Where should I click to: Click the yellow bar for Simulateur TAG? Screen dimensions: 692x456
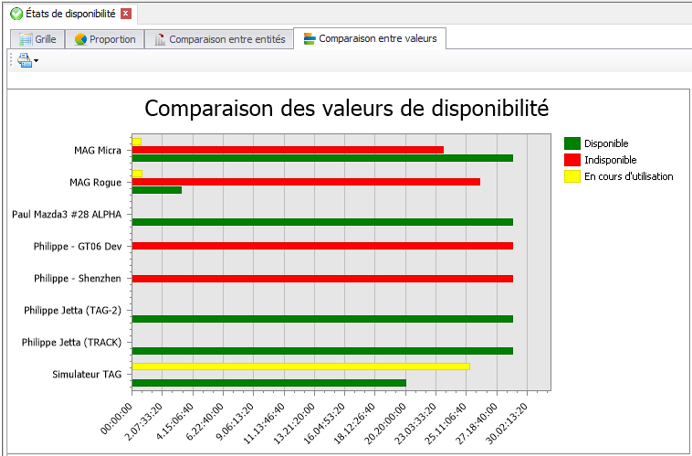click(300, 367)
